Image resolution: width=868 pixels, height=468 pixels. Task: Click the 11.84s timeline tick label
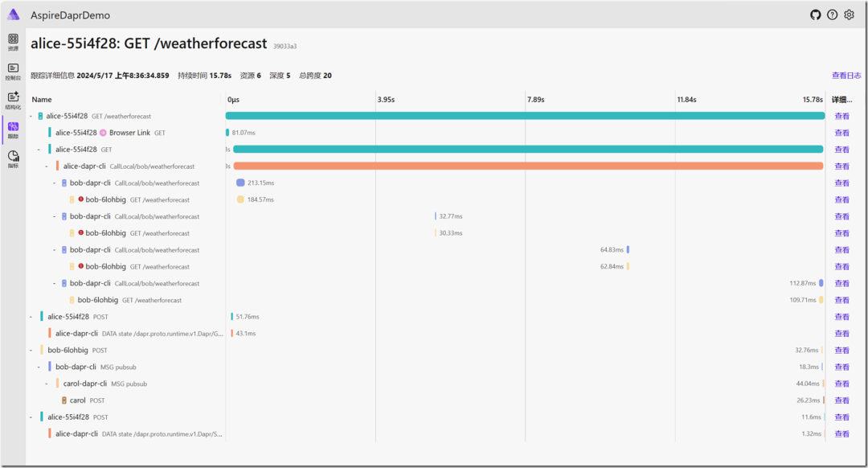coord(686,100)
